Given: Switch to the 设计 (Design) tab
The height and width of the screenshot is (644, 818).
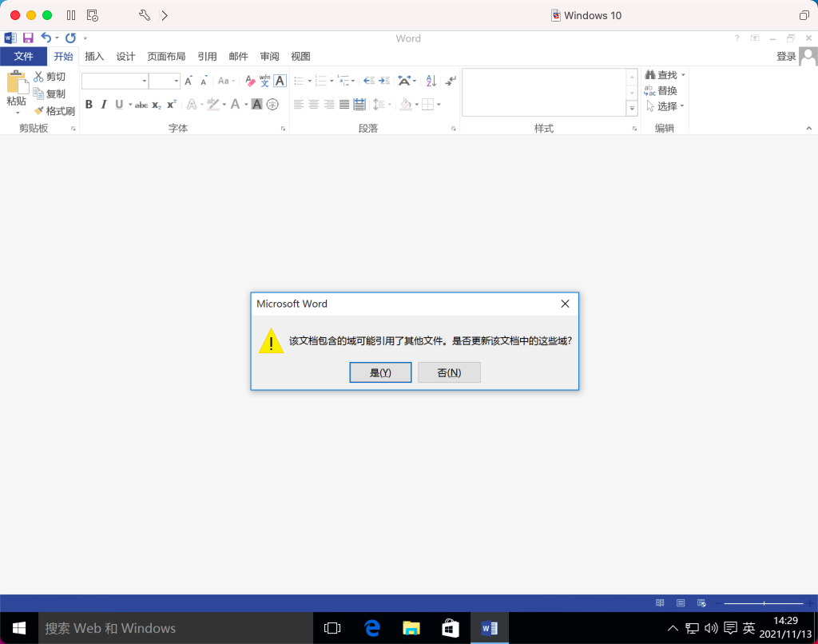Looking at the screenshot, I should [x=125, y=57].
